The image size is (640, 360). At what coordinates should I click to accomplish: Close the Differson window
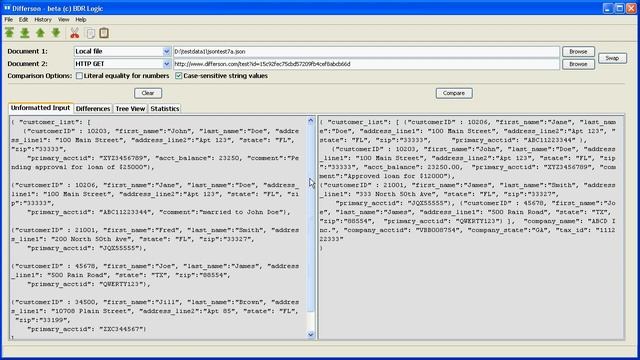(x=631, y=8)
